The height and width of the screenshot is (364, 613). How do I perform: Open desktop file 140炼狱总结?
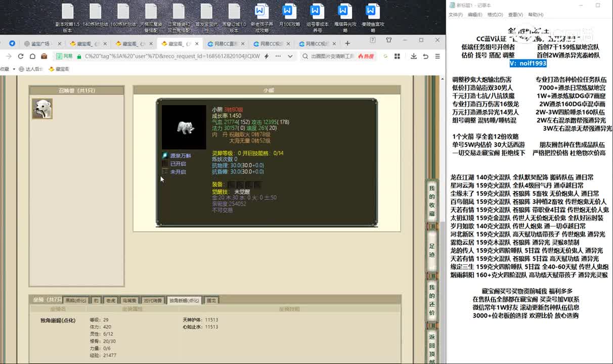click(x=95, y=15)
